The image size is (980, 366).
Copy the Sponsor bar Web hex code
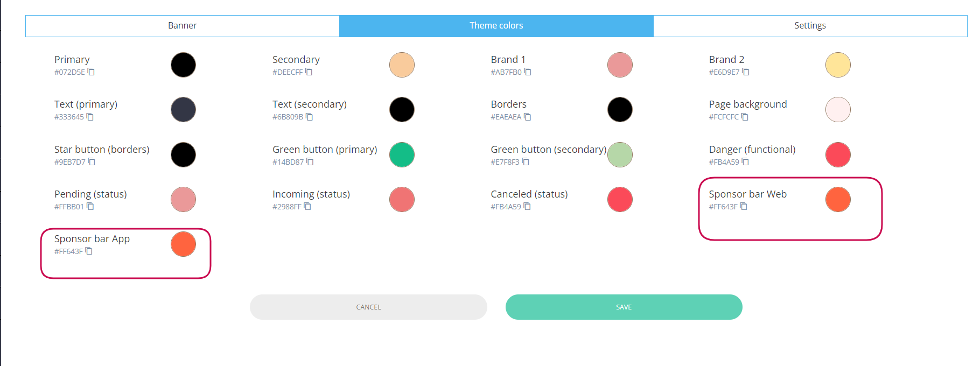point(744,207)
